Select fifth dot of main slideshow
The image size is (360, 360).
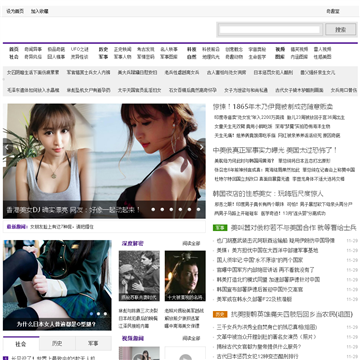click(x=189, y=210)
